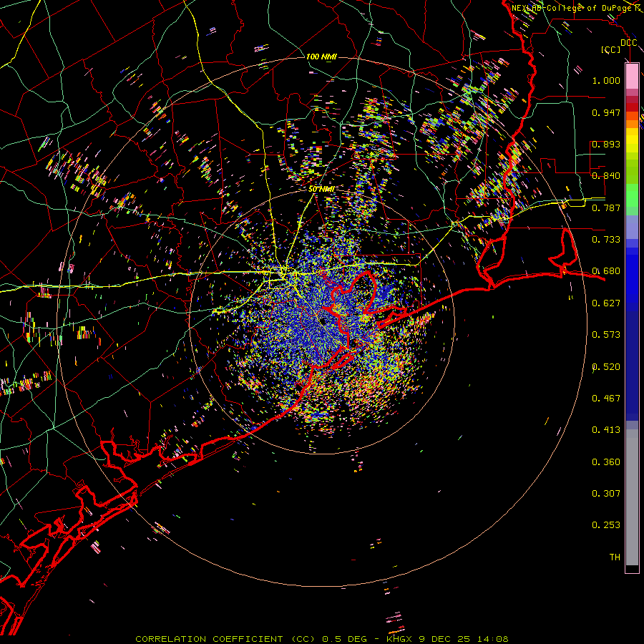This screenshot has height=644, width=644.
Task: Click the DCC label above the color scale
Action: [628, 43]
